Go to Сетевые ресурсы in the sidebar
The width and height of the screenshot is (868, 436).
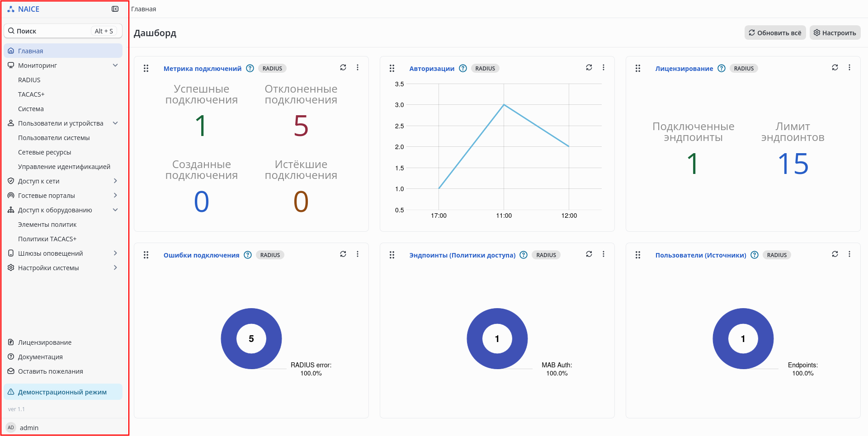point(44,152)
